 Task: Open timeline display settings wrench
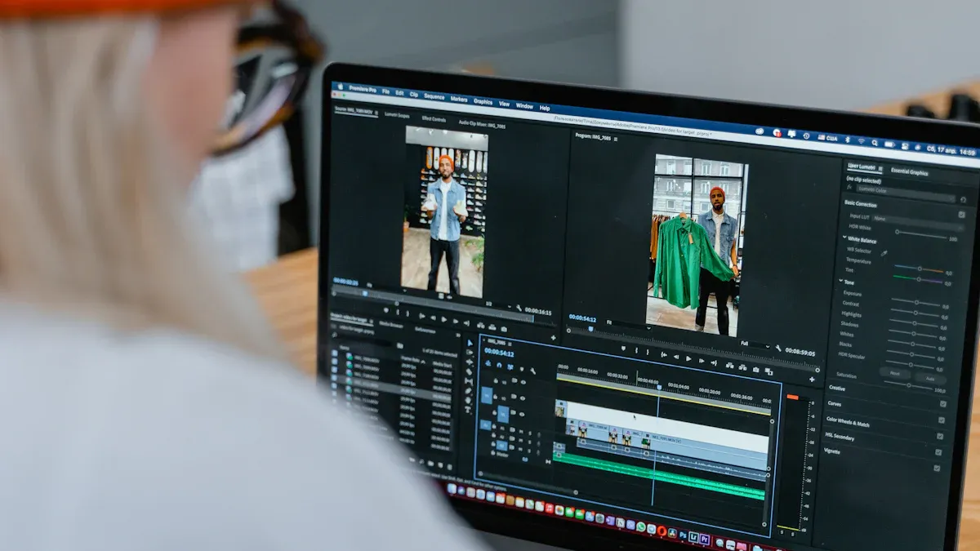[x=532, y=371]
